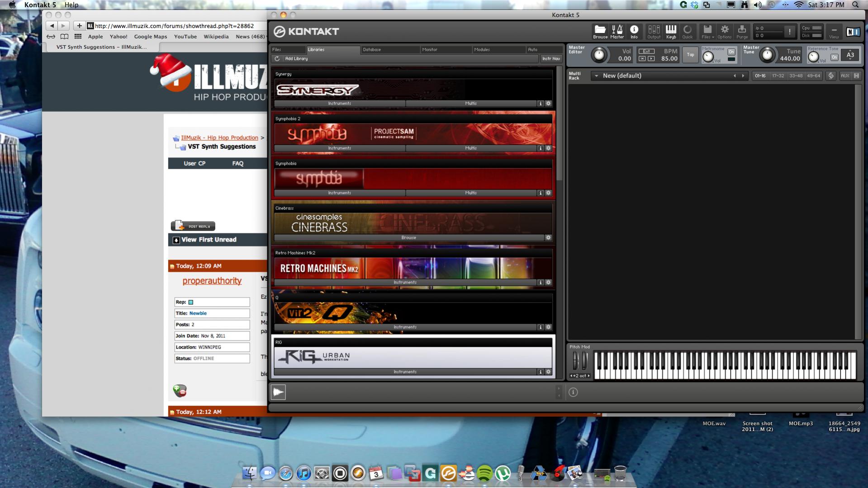Open properauthority profile link in forum
Screen dimensions: 868x488
[x=212, y=281]
